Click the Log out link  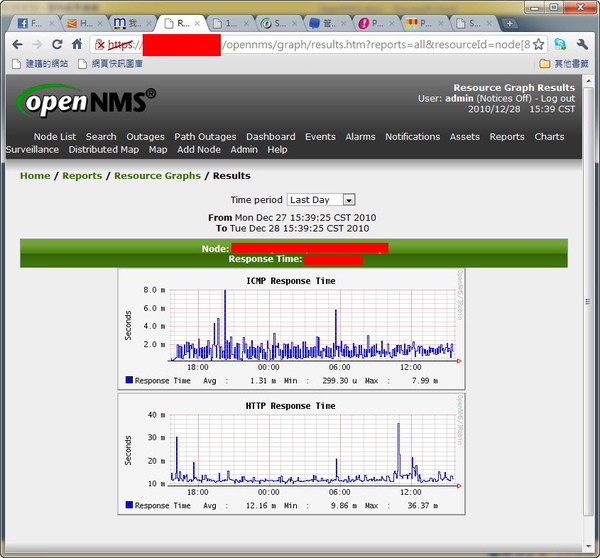[558, 98]
